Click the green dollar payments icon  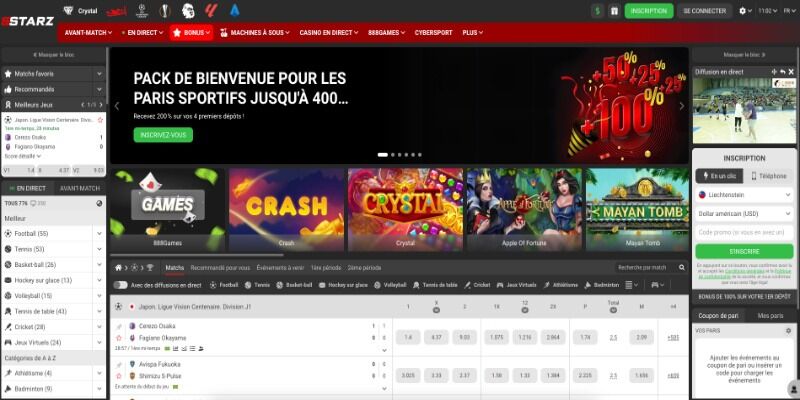point(597,11)
